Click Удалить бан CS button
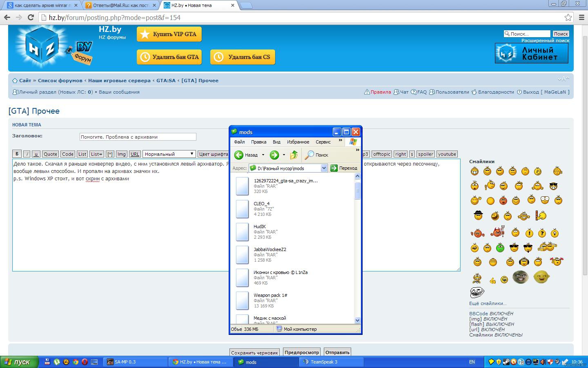 coord(243,57)
